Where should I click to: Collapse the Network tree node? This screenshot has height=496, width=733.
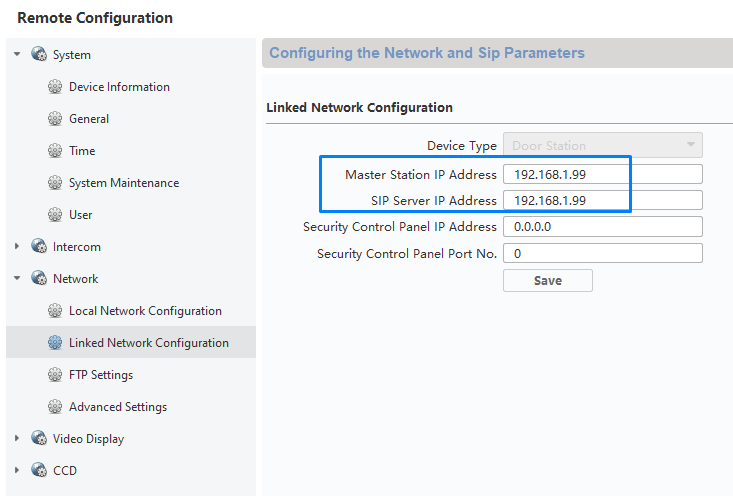(17, 278)
